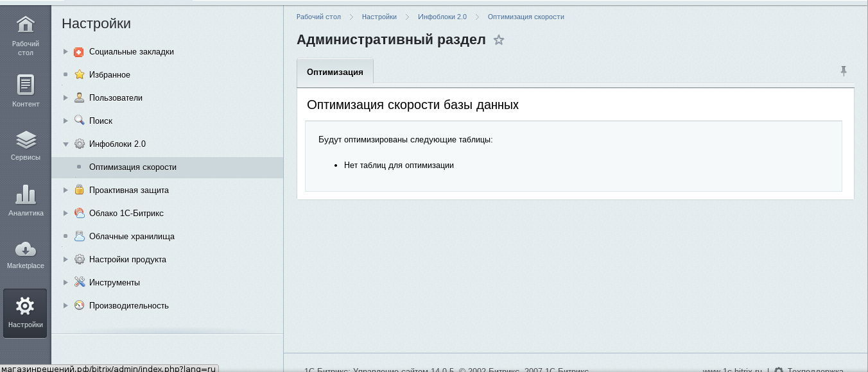868x372 pixels.
Task: Click the Рабочий стол breadcrumb link
Action: pos(318,17)
